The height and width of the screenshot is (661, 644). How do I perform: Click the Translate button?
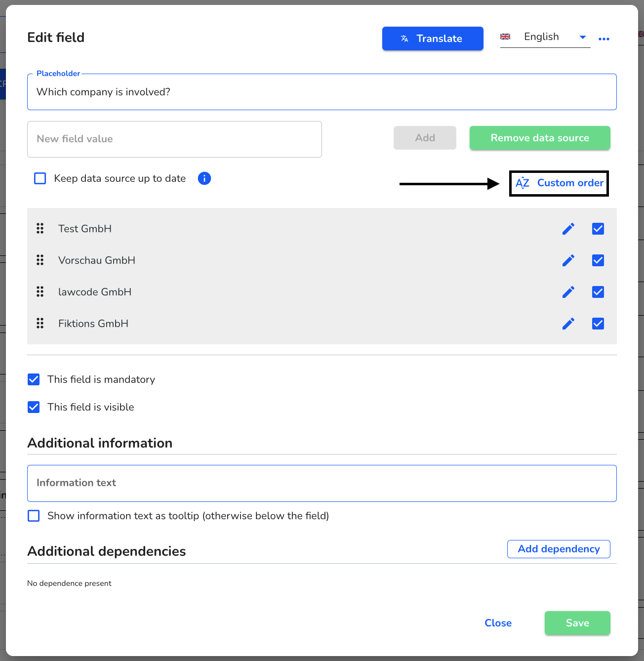[433, 39]
